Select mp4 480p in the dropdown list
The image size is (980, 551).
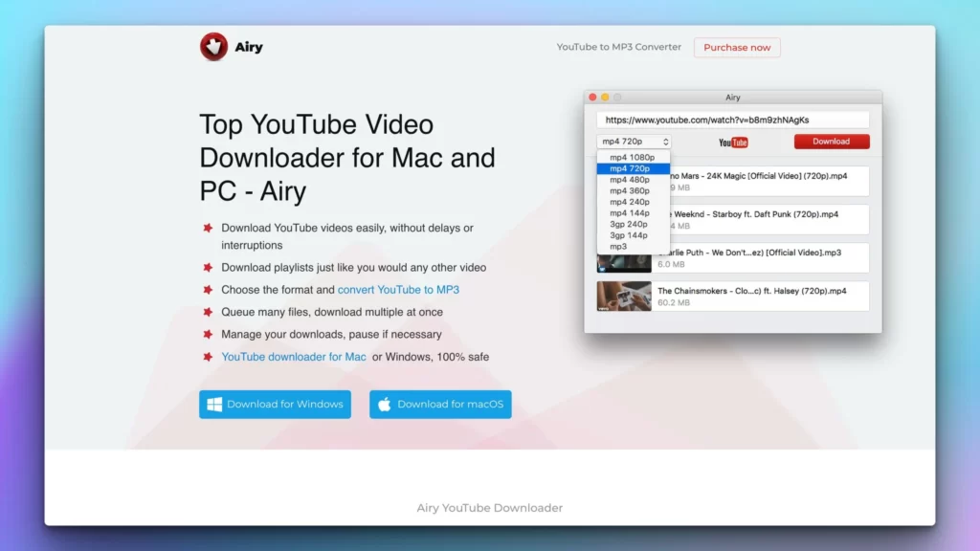630,180
